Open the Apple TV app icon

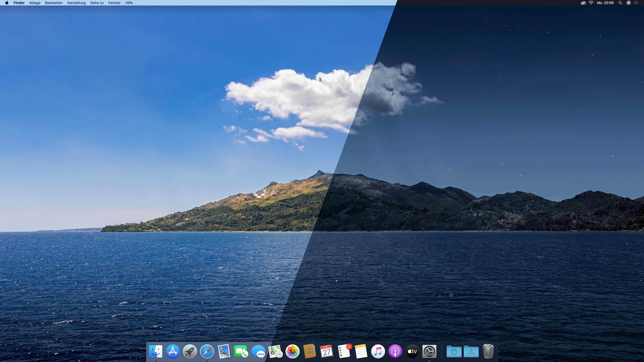pos(412,351)
